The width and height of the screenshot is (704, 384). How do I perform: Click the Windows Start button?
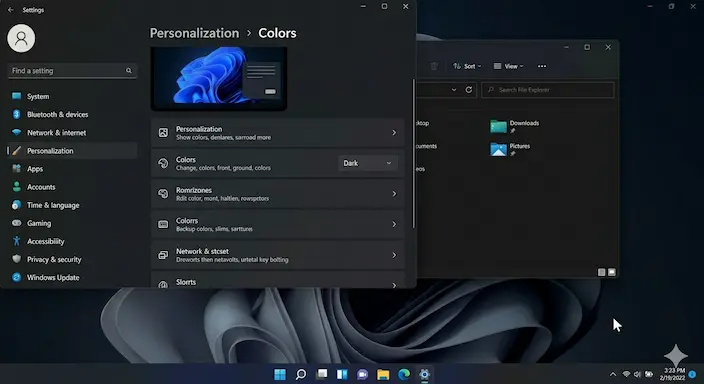(x=280, y=374)
